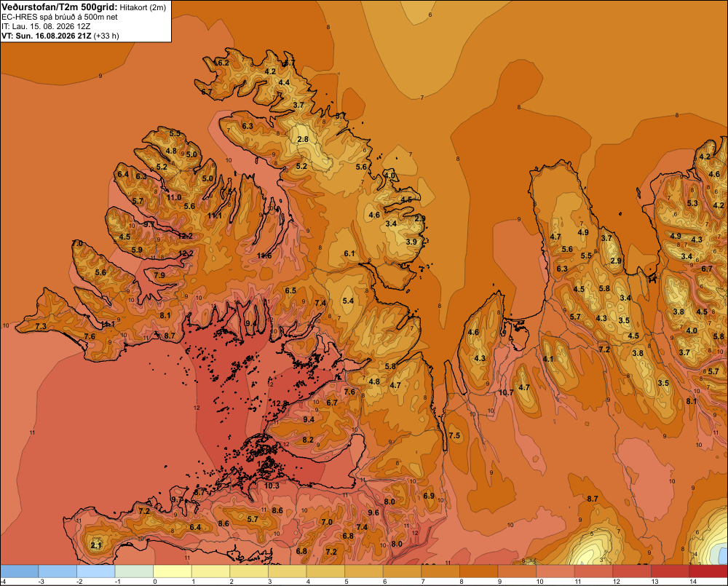Image resolution: width=728 pixels, height=586 pixels.
Task: Click the 5.3 temperature value on the map
Action: click(x=692, y=203)
